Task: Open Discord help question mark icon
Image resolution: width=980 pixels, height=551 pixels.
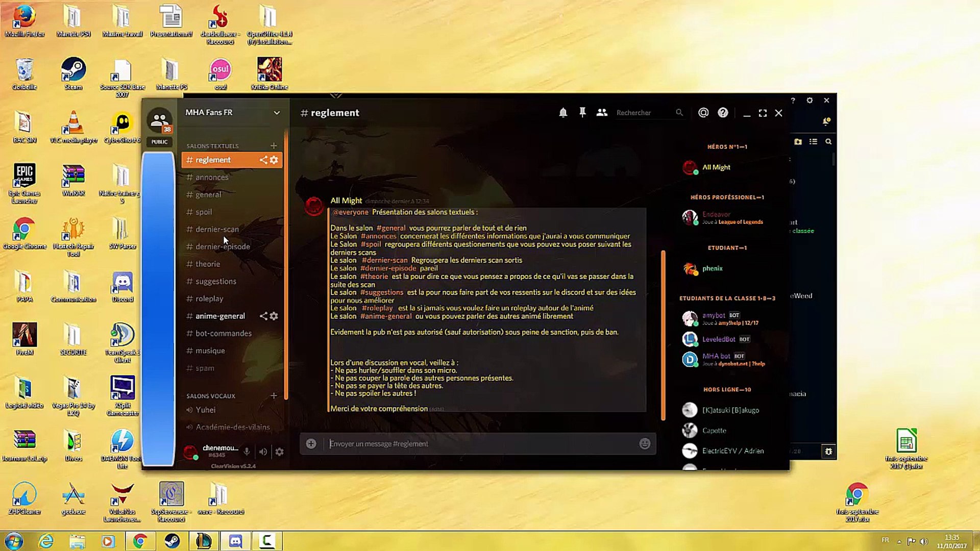Action: [723, 113]
